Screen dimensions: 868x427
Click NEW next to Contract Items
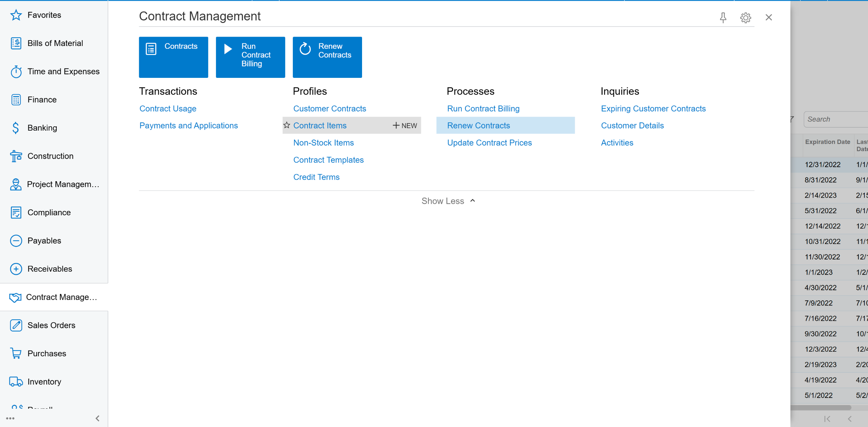pos(405,126)
